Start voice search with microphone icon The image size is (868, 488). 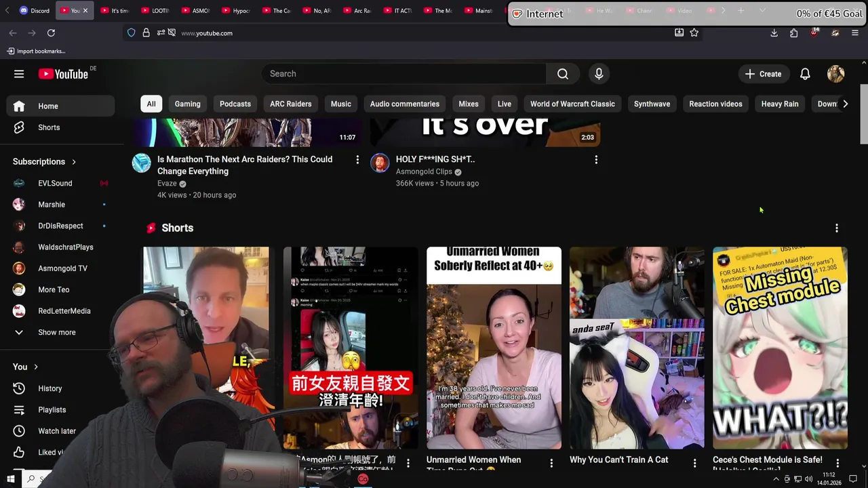[599, 74]
